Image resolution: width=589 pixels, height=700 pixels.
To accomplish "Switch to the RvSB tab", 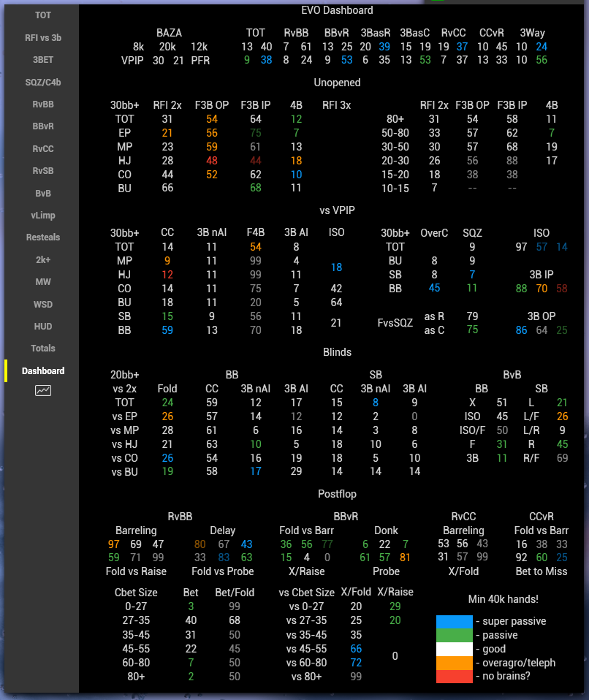I will pos(43,171).
